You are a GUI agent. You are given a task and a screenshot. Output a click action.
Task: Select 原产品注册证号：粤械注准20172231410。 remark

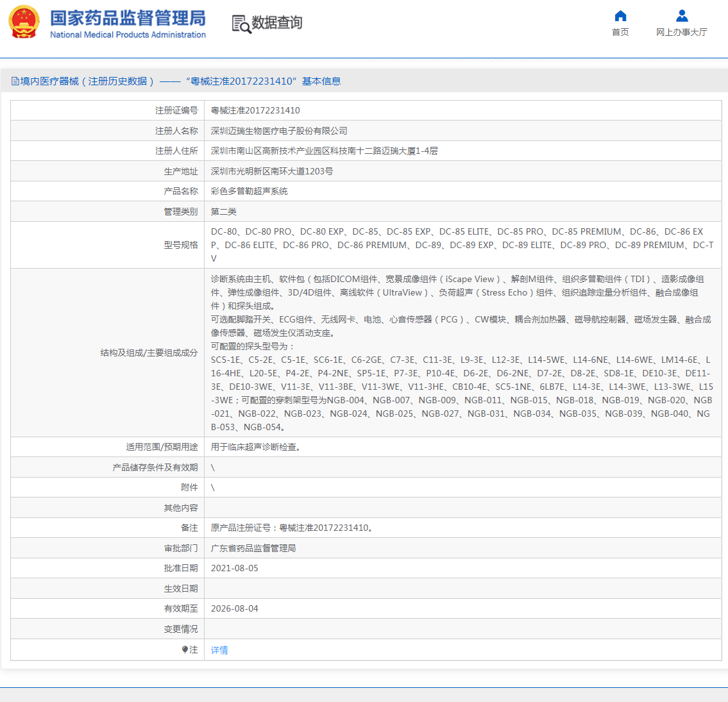point(292,528)
